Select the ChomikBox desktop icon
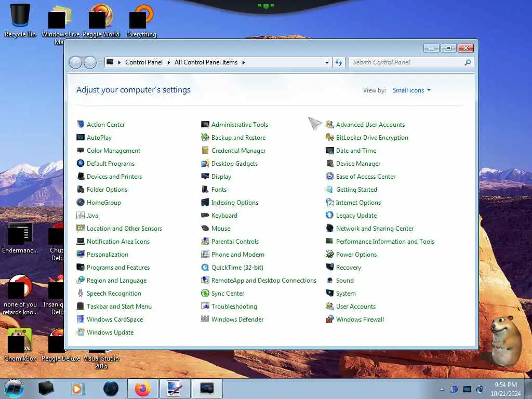Viewport: 532px width, 399px height. (x=20, y=345)
